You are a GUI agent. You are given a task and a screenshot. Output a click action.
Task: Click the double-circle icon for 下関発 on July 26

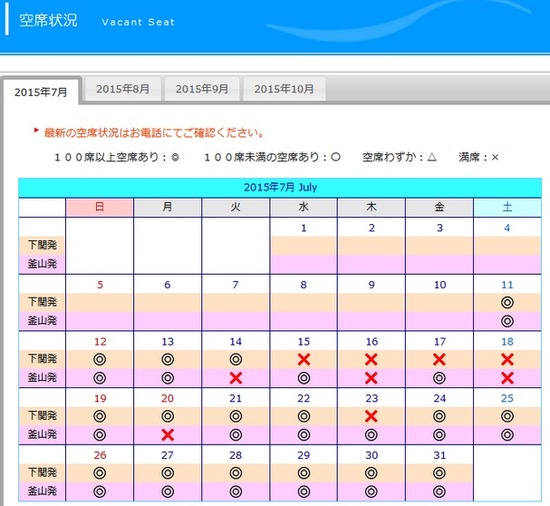(x=100, y=473)
